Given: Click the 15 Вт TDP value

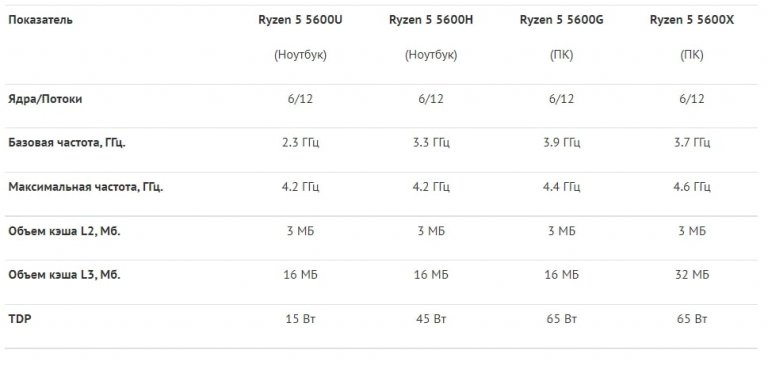Looking at the screenshot, I should click(x=301, y=319).
